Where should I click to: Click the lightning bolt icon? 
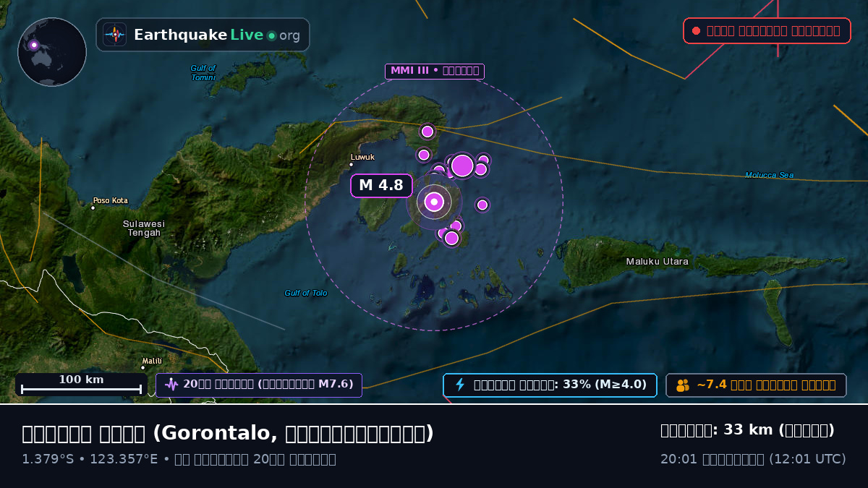[459, 385]
